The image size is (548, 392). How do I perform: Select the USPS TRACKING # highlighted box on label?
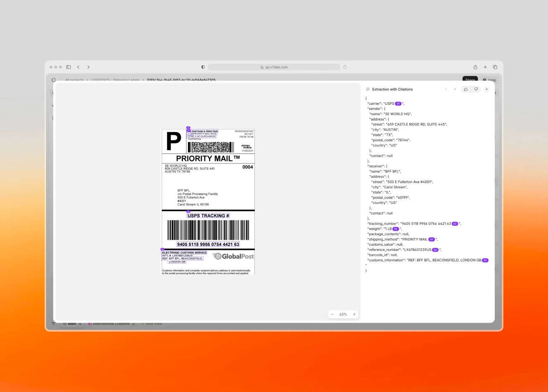pyautogui.click(x=208, y=215)
